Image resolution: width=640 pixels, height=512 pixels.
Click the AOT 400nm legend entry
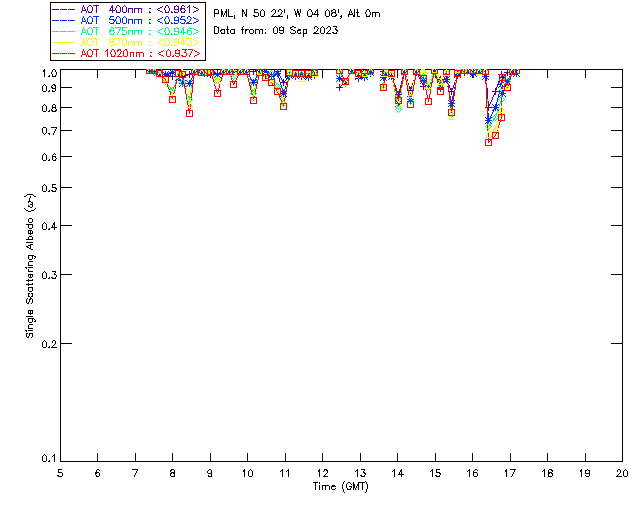[126, 9]
